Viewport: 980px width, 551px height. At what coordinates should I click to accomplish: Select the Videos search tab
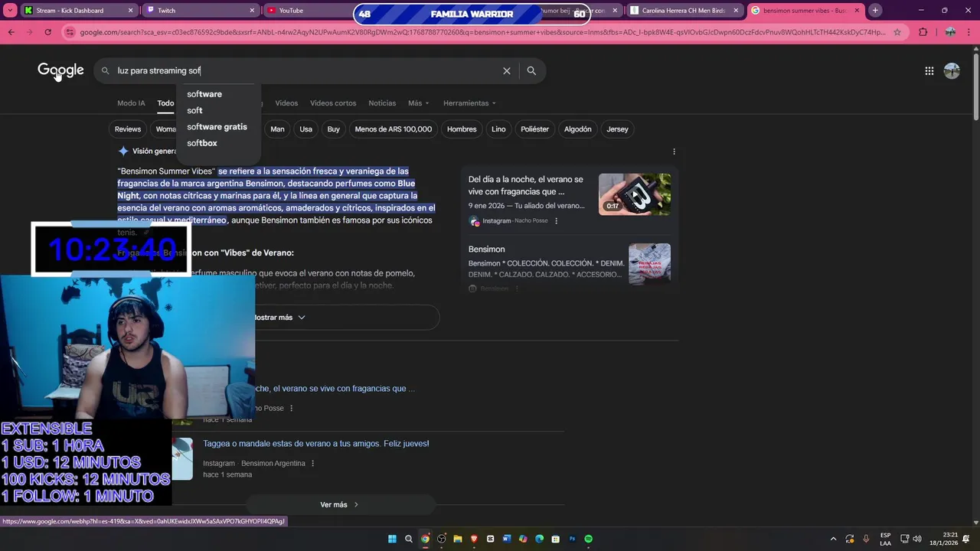click(x=286, y=103)
